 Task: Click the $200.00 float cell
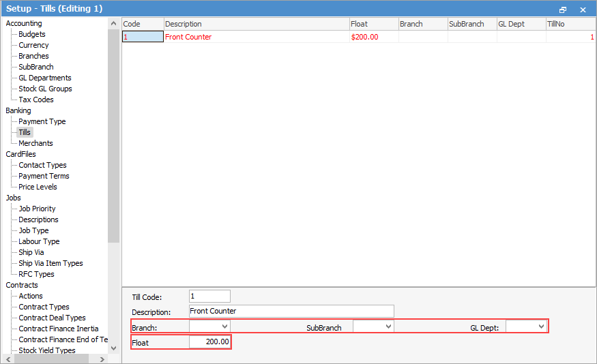[374, 37]
